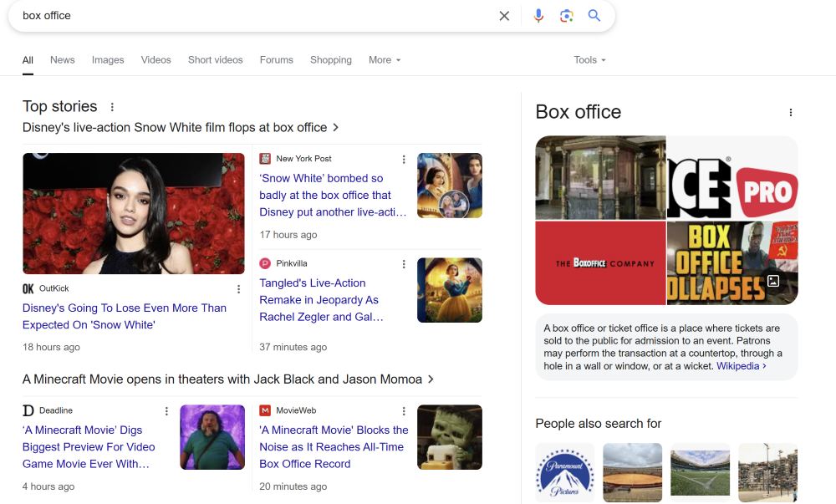Open 'Disney's Going To Lose Even More' article
Image resolution: width=836 pixels, height=504 pixels.
point(125,317)
